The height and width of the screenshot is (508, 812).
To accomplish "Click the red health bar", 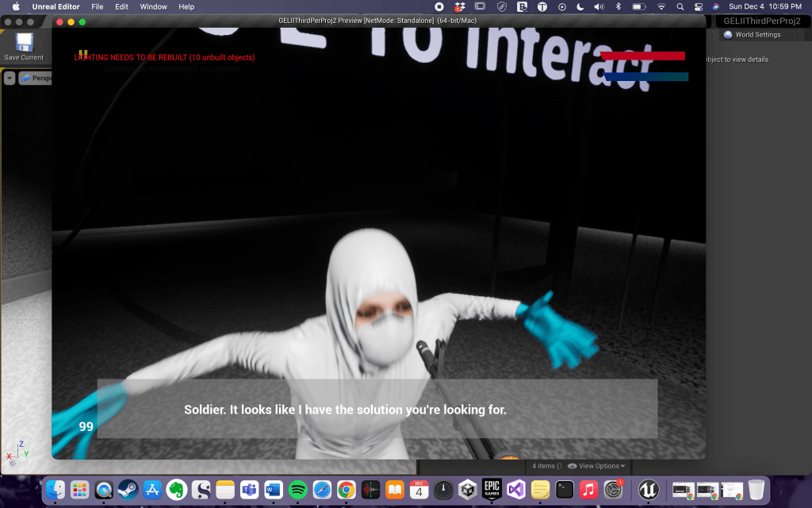I will pyautogui.click(x=642, y=56).
